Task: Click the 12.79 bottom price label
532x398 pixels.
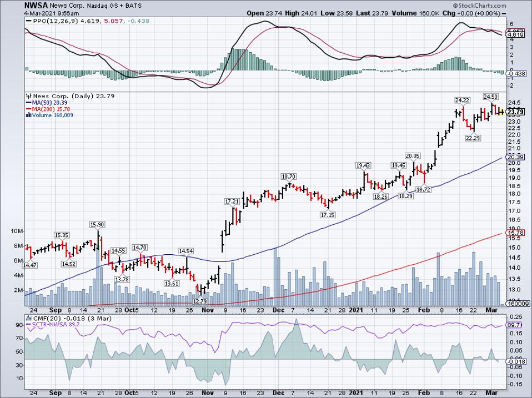Action: tap(200, 301)
